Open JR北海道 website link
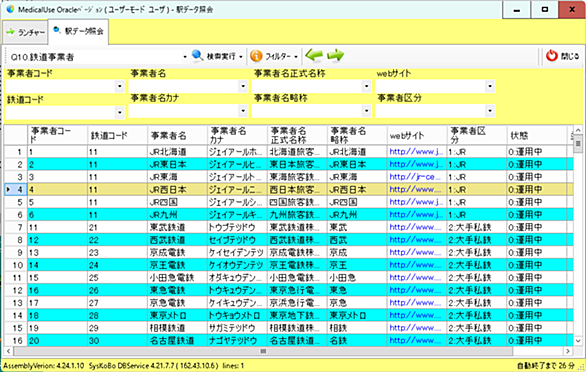 click(416, 152)
